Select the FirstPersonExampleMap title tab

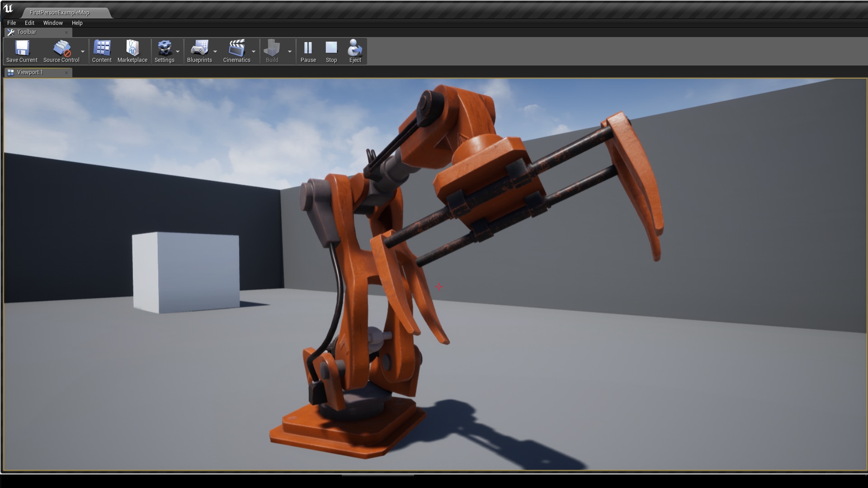[x=59, y=13]
